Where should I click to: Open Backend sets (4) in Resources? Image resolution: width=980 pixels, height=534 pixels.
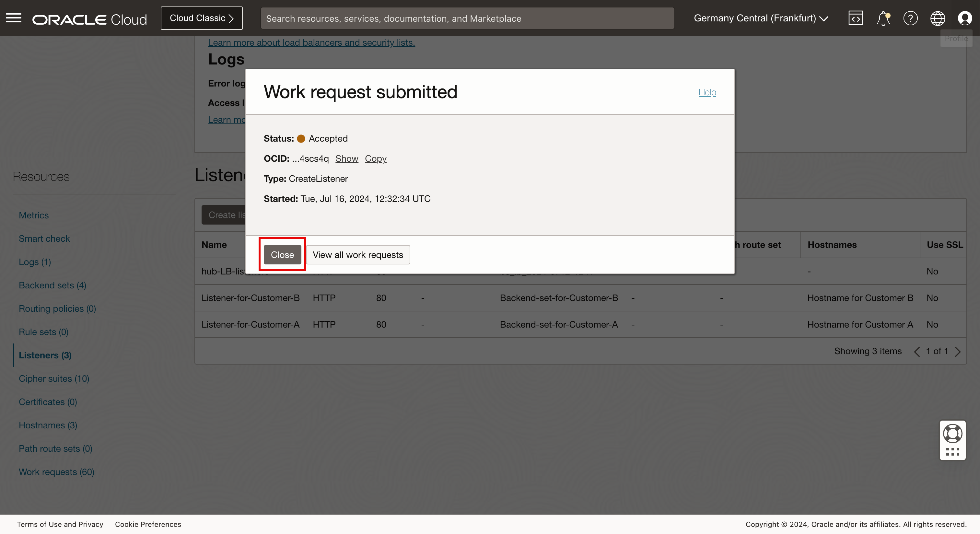coord(52,285)
